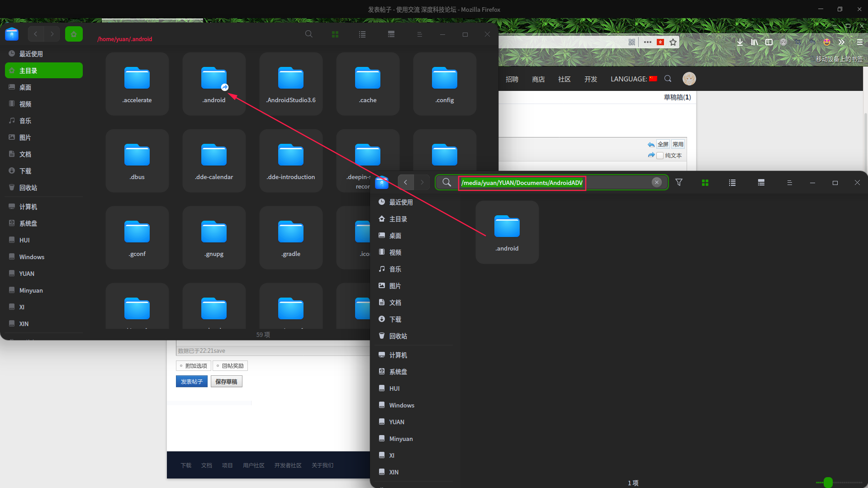Open the 开发 navigation menu item
The width and height of the screenshot is (868, 488).
click(590, 79)
